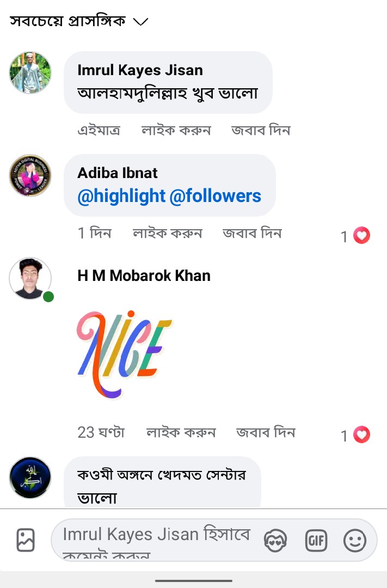Screen dimensions: 387x588
Task: Tap the @highlight mention link
Action: click(x=121, y=196)
